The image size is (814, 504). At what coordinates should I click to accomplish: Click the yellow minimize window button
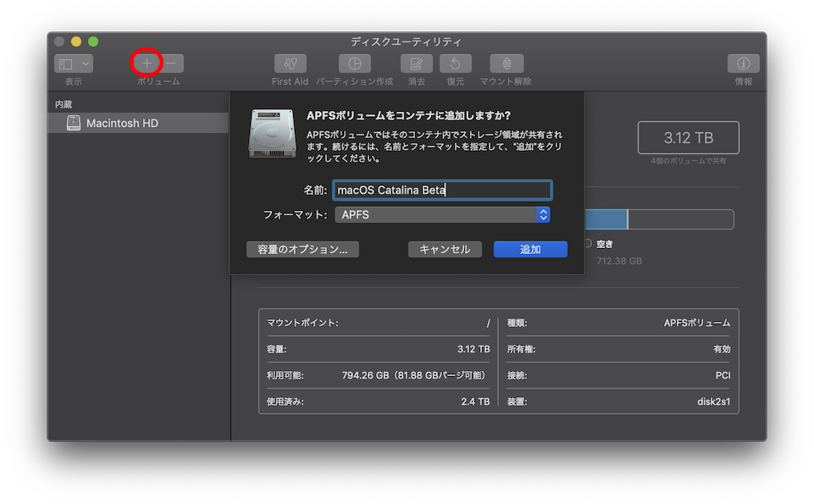(x=76, y=42)
